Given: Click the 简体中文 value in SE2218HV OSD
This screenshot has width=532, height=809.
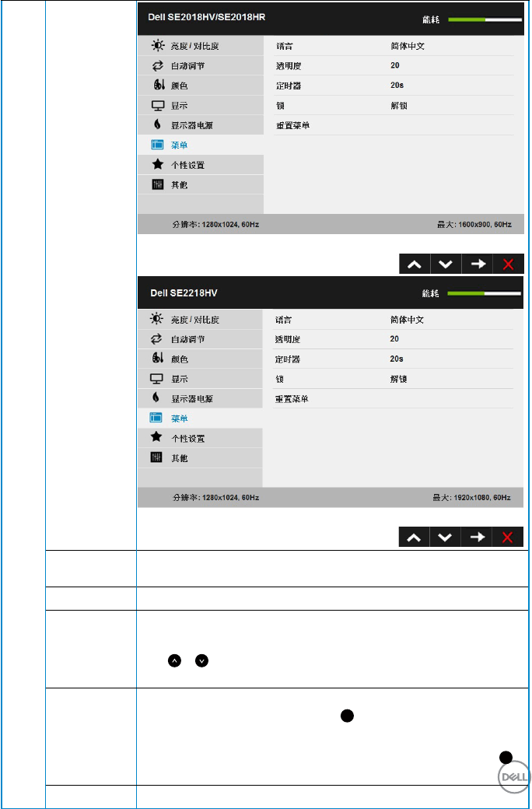Looking at the screenshot, I should (407, 320).
